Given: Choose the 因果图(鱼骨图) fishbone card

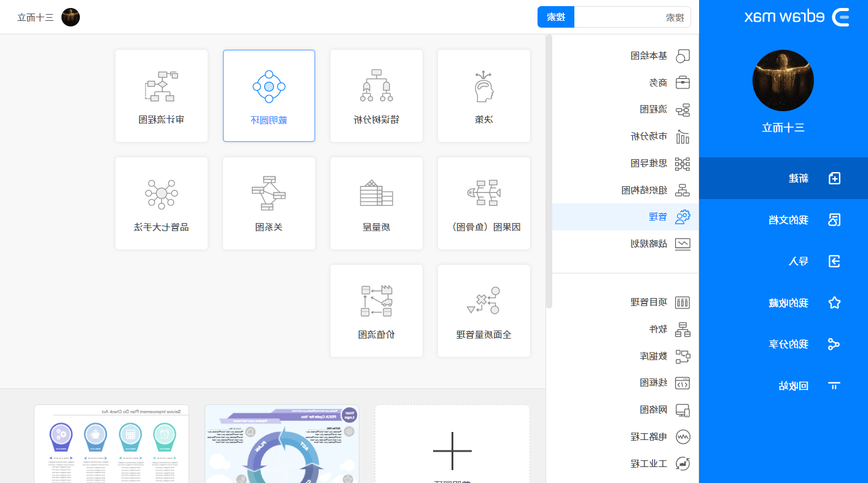Looking at the screenshot, I should click(x=484, y=203).
